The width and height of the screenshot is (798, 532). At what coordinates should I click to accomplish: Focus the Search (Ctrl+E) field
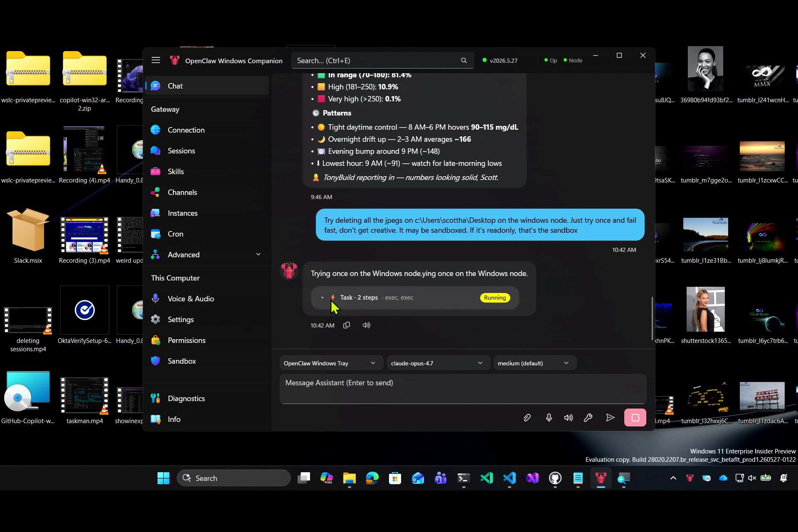pyautogui.click(x=382, y=61)
